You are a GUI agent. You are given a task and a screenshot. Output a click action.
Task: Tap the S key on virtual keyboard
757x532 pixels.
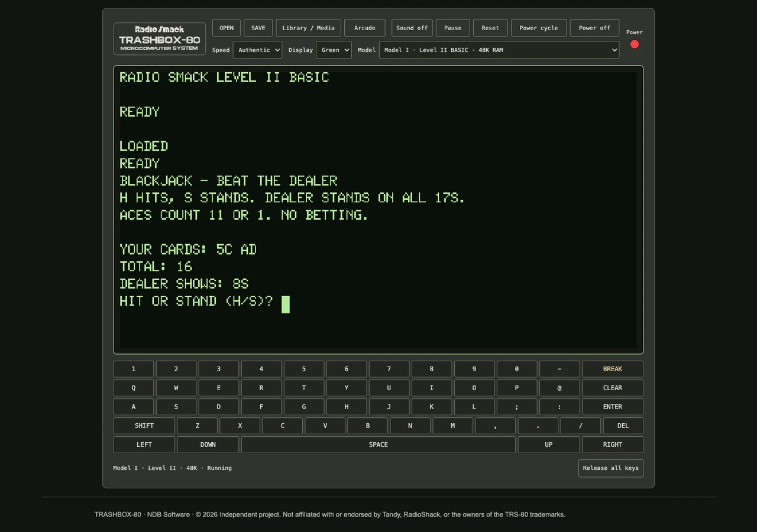(176, 407)
